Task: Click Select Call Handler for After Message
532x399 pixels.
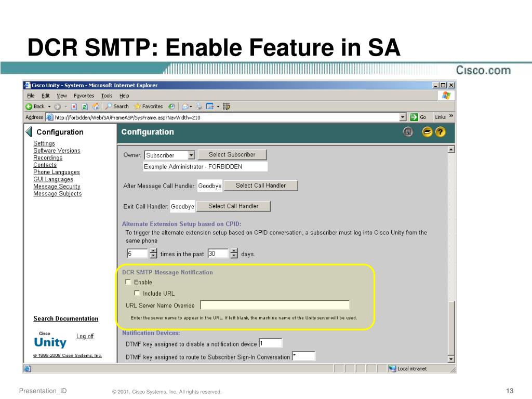Action: (261, 185)
